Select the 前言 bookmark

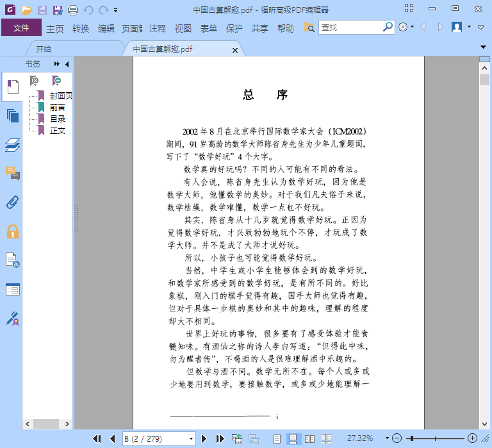click(x=58, y=108)
